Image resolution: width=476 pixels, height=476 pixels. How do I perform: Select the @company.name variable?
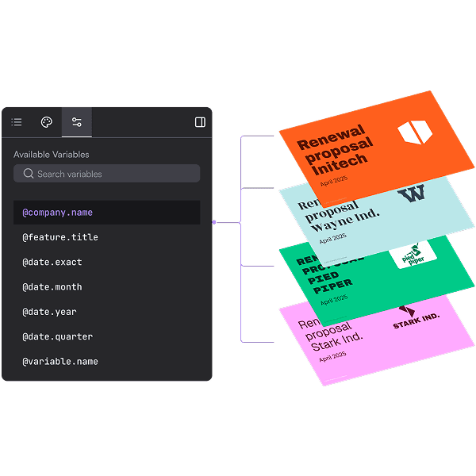point(106,213)
